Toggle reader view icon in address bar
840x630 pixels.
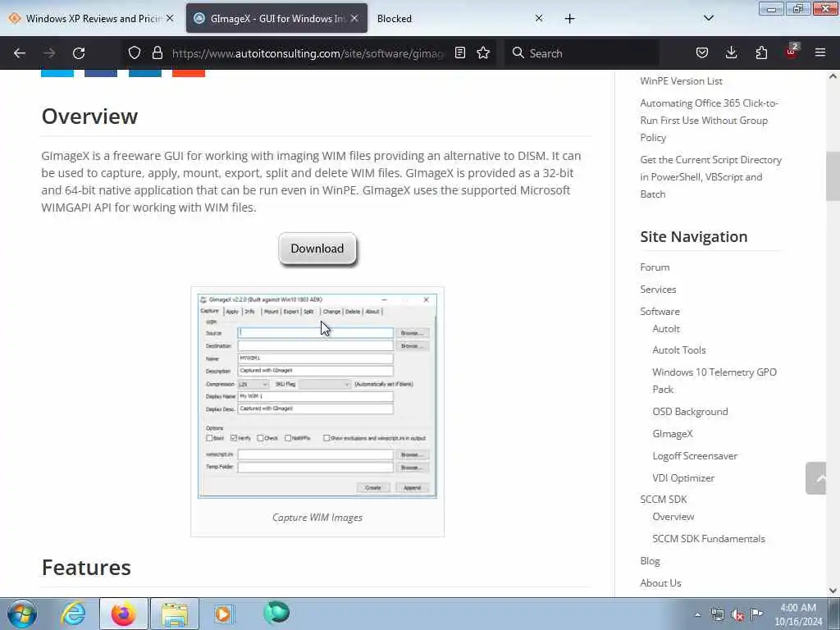click(459, 52)
